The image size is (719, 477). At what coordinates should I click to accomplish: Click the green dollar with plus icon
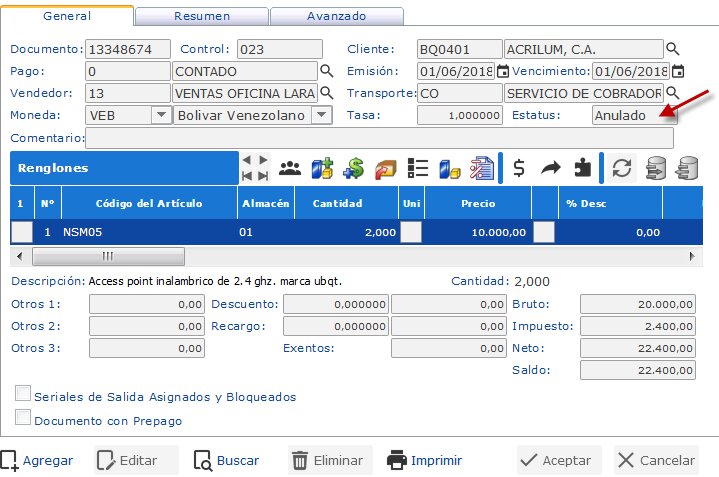point(353,168)
